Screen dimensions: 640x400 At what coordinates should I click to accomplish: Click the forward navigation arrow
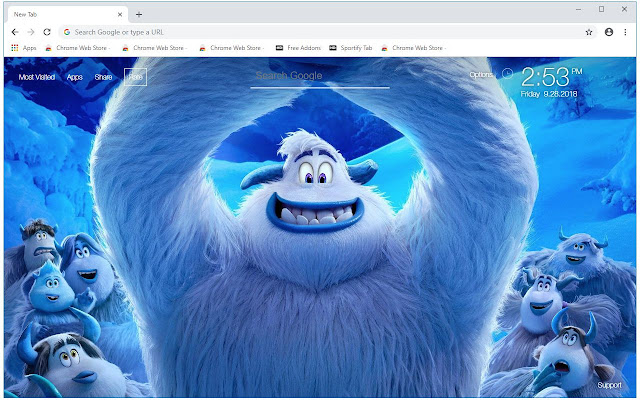point(31,32)
